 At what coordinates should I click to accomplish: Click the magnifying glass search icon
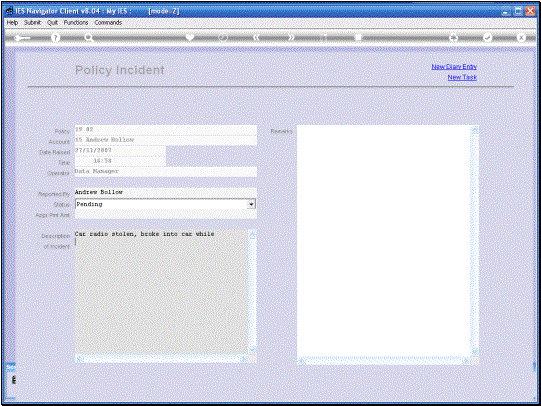click(89, 38)
